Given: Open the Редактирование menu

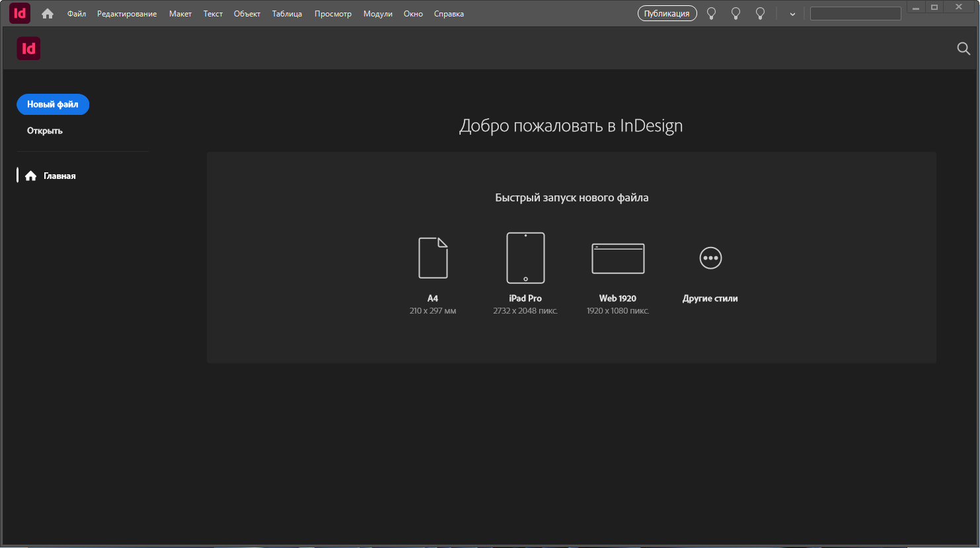Looking at the screenshot, I should point(127,14).
